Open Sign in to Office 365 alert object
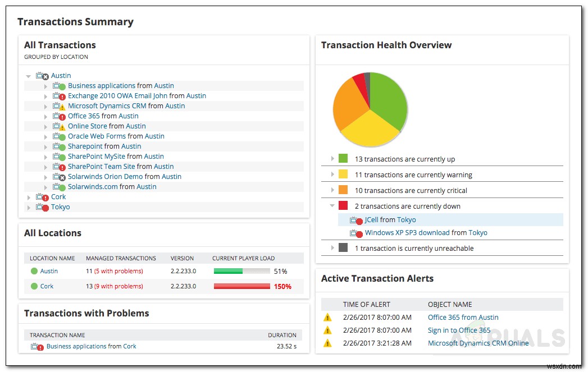 point(459,330)
